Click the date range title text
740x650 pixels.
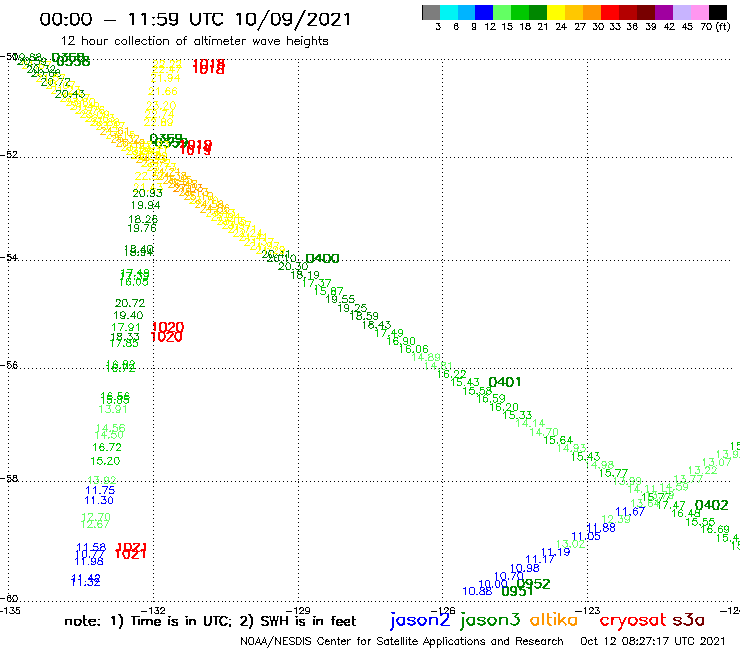(195, 19)
